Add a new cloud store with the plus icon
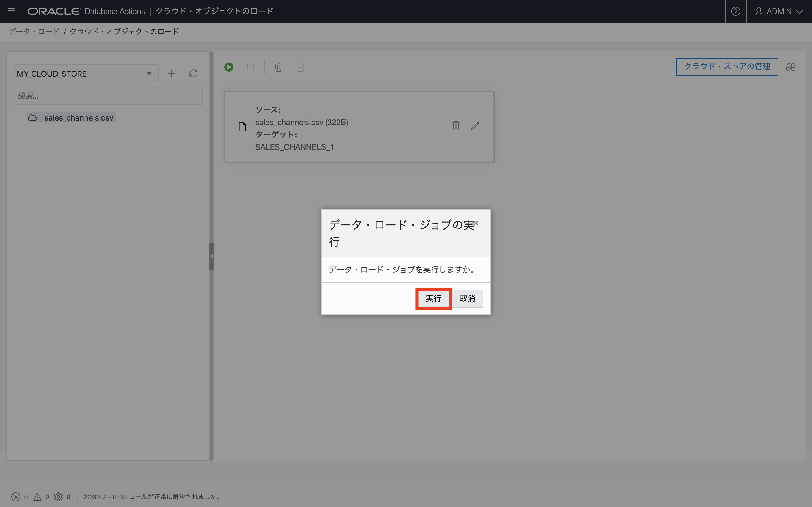Image resolution: width=812 pixels, height=507 pixels. 171,73
